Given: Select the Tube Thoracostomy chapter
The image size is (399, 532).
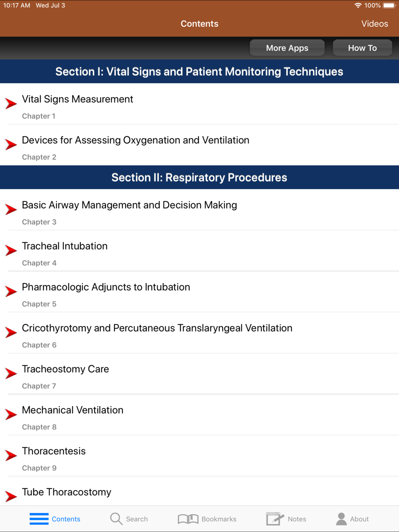Looking at the screenshot, I should pyautogui.click(x=67, y=492).
